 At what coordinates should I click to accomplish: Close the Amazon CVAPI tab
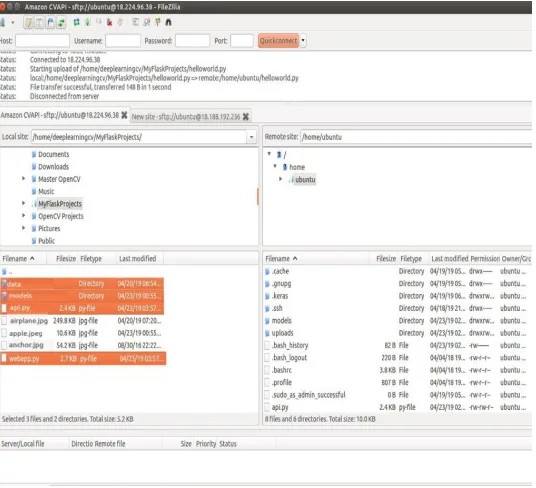coord(124,115)
